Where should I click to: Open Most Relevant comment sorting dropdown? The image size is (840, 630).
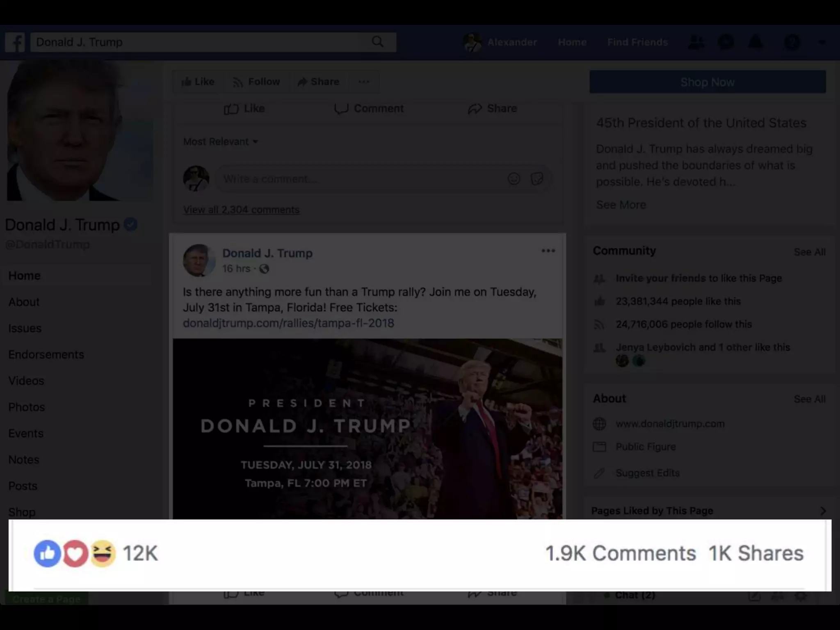pyautogui.click(x=221, y=142)
